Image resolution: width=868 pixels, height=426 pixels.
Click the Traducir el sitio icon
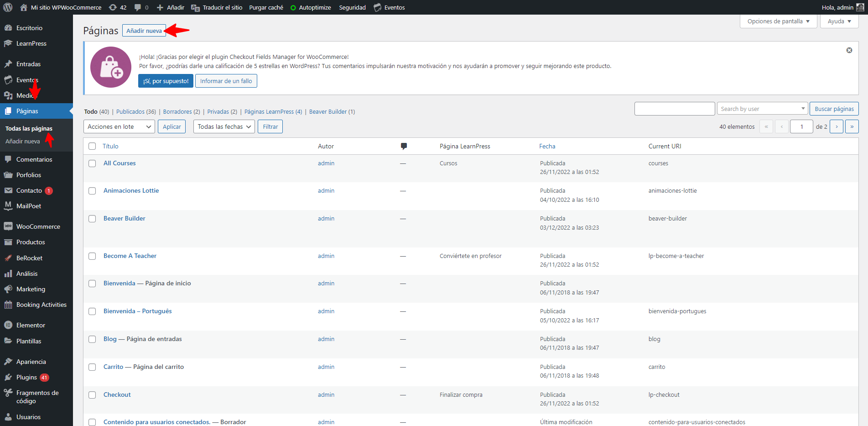pos(195,7)
